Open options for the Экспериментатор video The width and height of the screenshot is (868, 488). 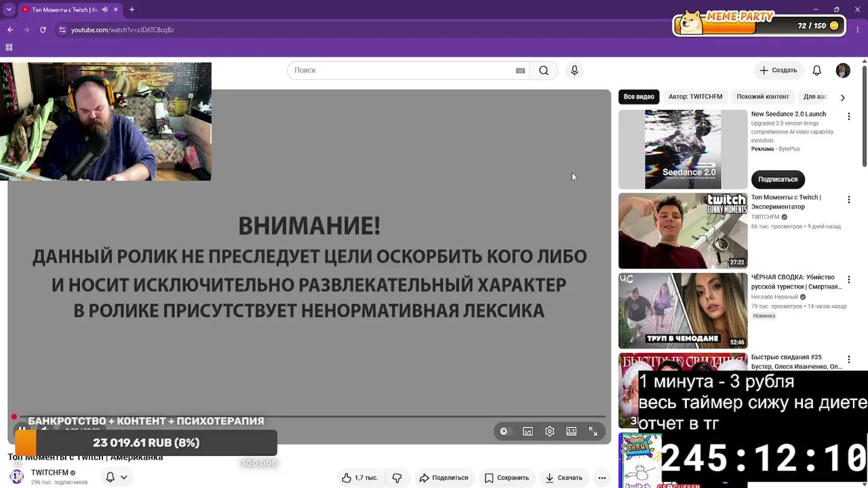click(848, 200)
